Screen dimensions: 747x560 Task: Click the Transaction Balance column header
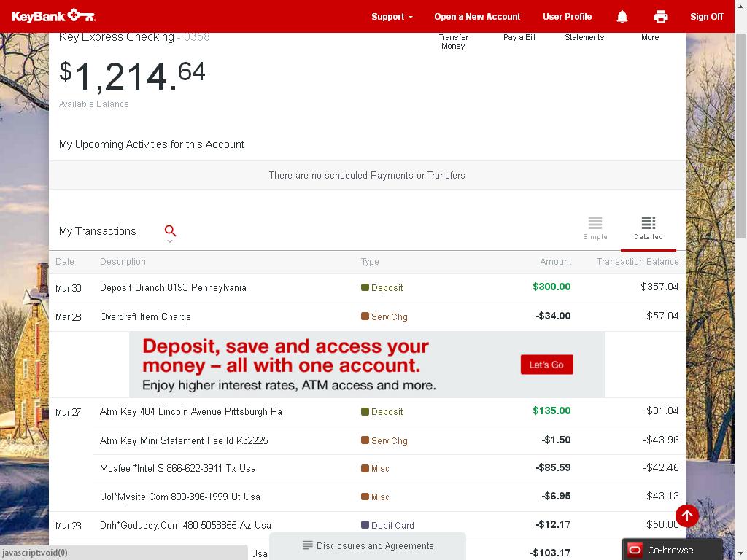click(x=638, y=262)
